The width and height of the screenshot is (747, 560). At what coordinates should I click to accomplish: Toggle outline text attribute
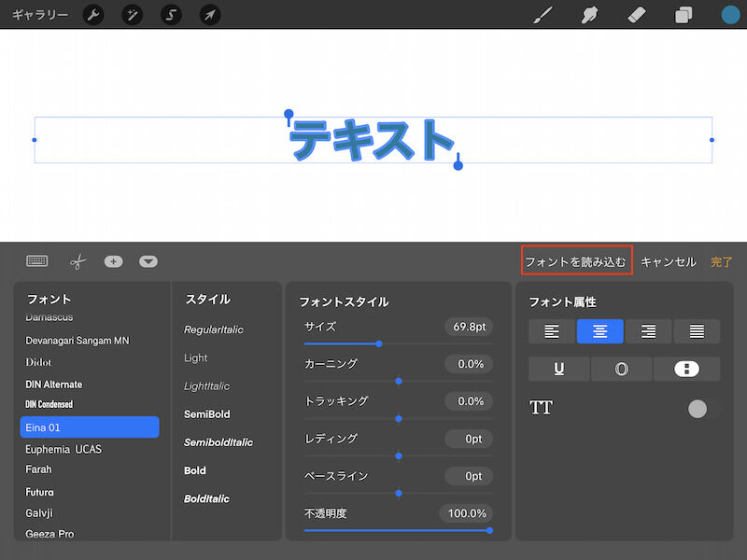pos(621,369)
